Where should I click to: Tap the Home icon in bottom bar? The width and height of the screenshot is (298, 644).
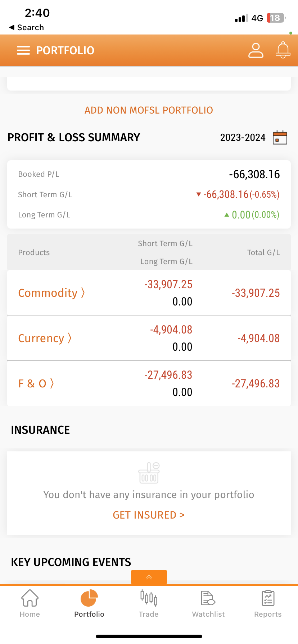30,598
